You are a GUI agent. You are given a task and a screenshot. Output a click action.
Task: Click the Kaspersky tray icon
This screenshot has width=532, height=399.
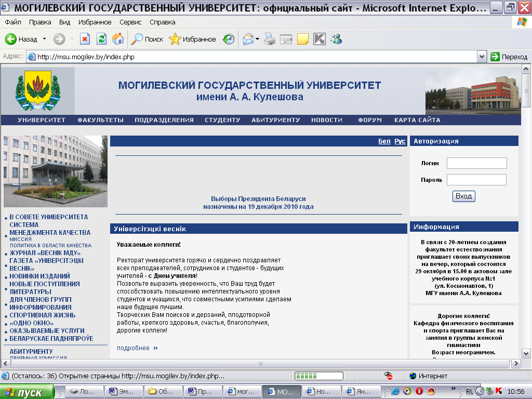click(499, 391)
